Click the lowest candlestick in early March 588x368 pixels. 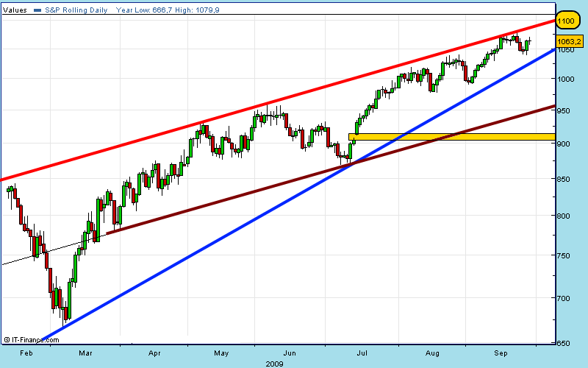[65, 313]
